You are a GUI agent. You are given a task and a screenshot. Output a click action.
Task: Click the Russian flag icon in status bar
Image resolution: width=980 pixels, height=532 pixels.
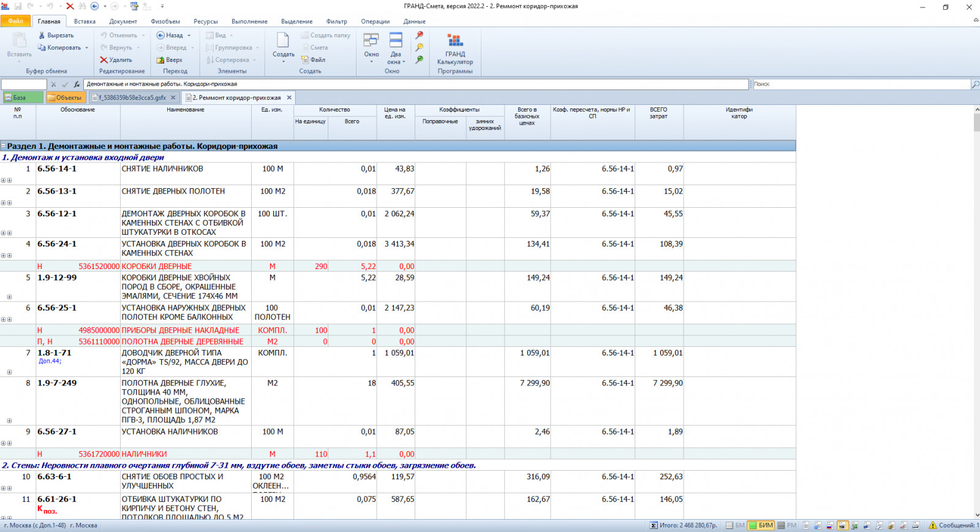[829, 526]
